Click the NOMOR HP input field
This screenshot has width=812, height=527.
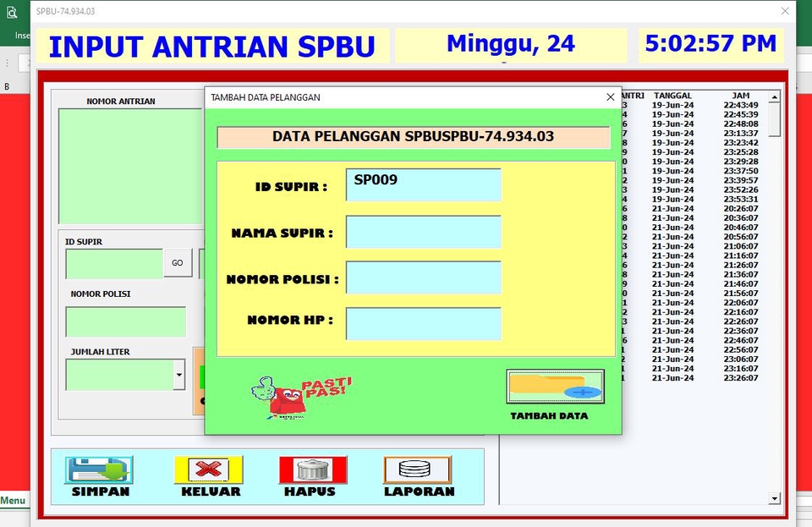[x=423, y=324]
